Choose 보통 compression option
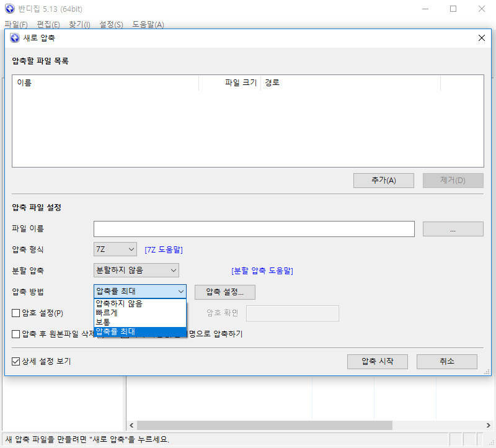The image size is (496, 448). (x=140, y=322)
